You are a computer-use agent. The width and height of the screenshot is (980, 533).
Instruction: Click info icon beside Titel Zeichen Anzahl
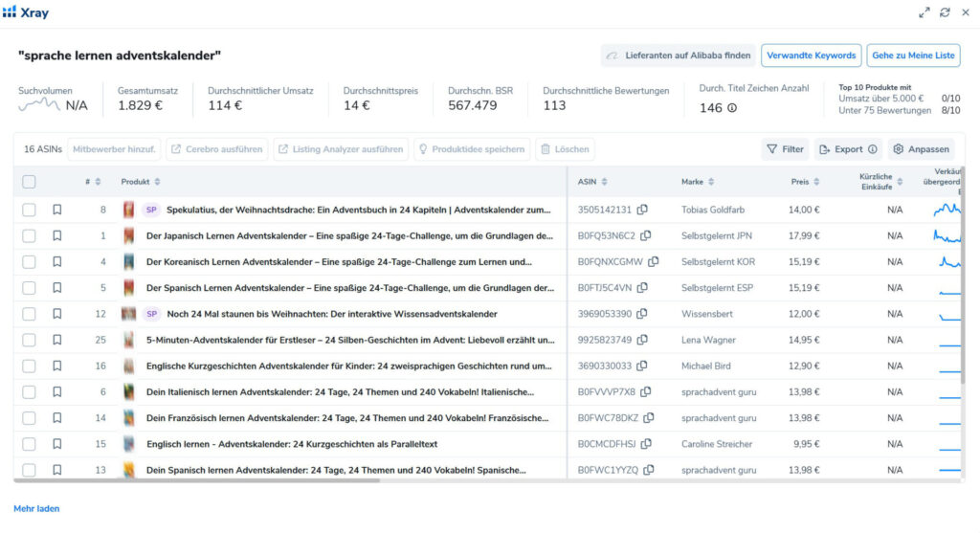pyautogui.click(x=732, y=108)
